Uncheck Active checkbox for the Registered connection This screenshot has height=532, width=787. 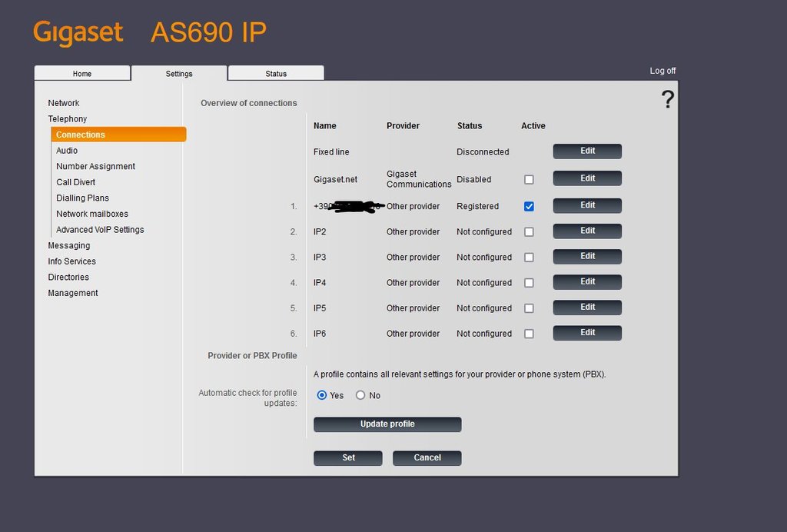529,206
